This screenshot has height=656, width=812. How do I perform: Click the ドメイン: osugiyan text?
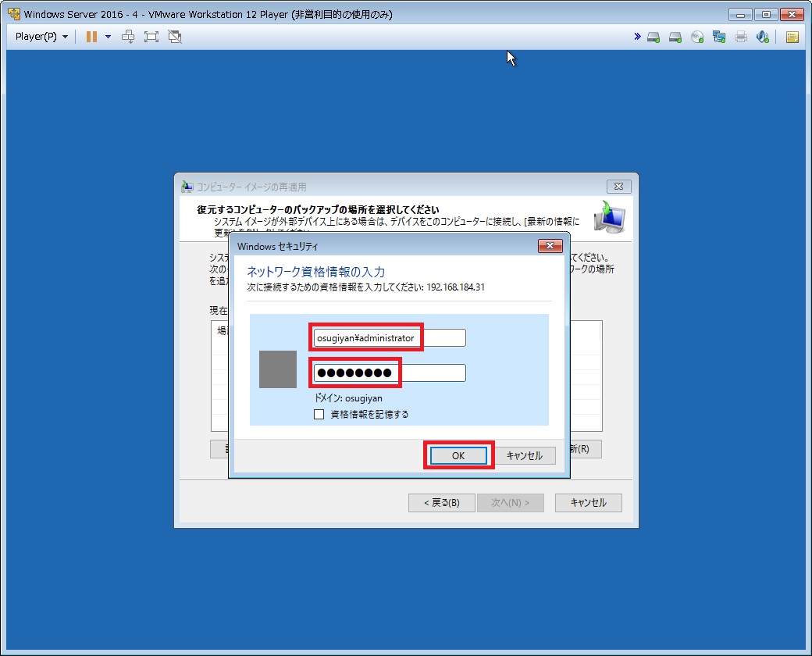click(x=348, y=398)
